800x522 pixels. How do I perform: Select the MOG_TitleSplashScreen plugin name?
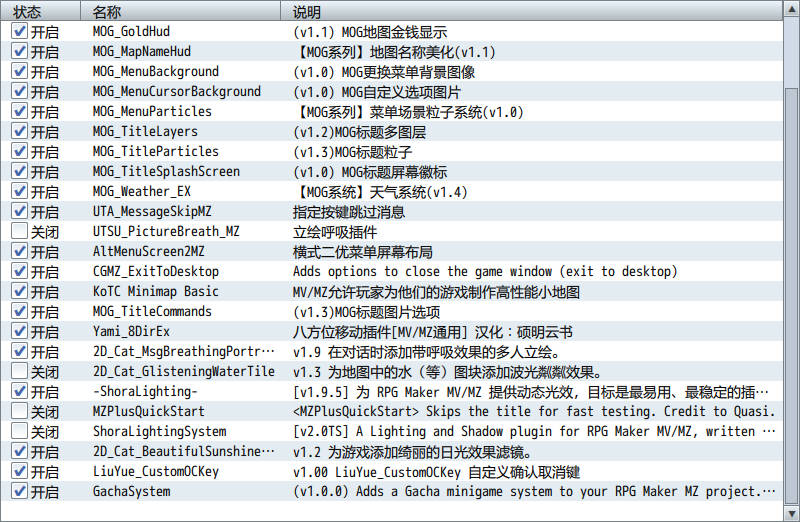166,171
